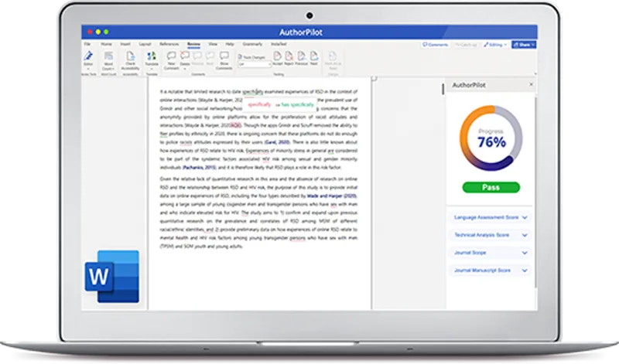Close the AuthorPilot side panel
Image resolution: width=619 pixels, height=364 pixels.
[531, 84]
